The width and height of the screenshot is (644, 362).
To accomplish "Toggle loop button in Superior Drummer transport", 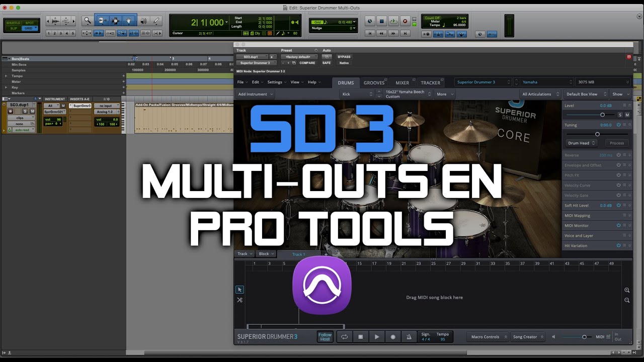I will point(344,337).
